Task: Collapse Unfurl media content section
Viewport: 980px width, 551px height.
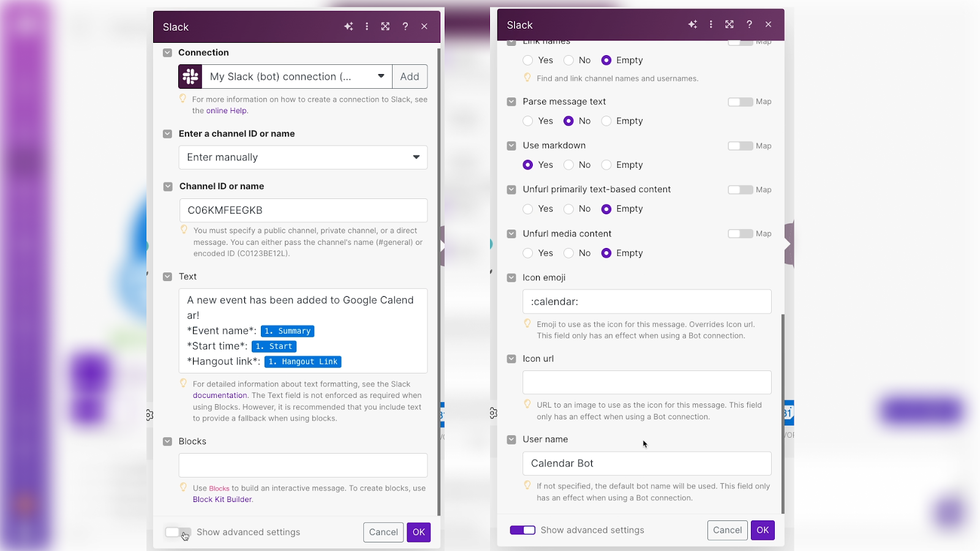Action: pyautogui.click(x=511, y=234)
